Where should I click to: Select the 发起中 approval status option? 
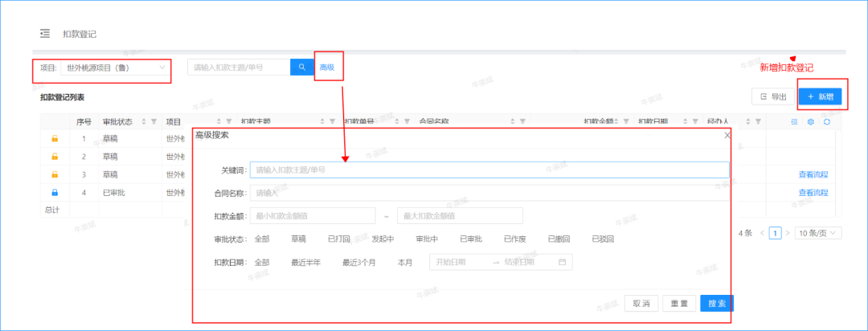pos(383,239)
